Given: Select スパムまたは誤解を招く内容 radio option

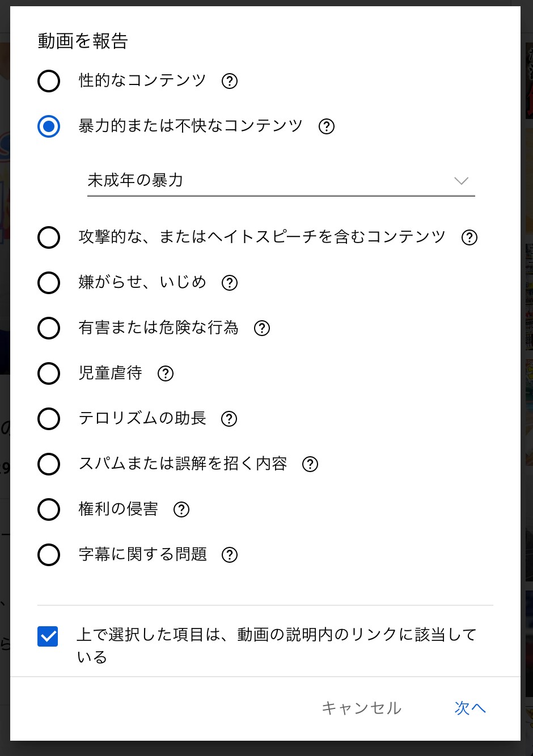Looking at the screenshot, I should [x=49, y=464].
